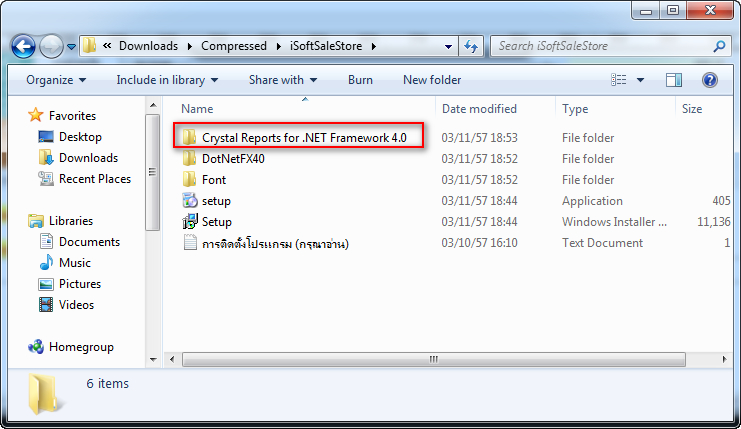Click the Homegroup spheres icon
741x429 pixels.
pos(36,347)
